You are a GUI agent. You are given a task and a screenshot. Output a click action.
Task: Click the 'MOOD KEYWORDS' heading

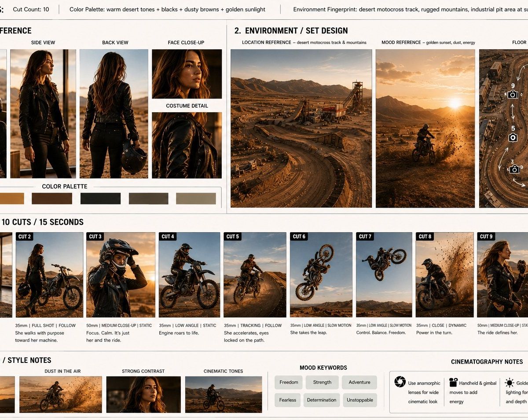[x=323, y=368]
